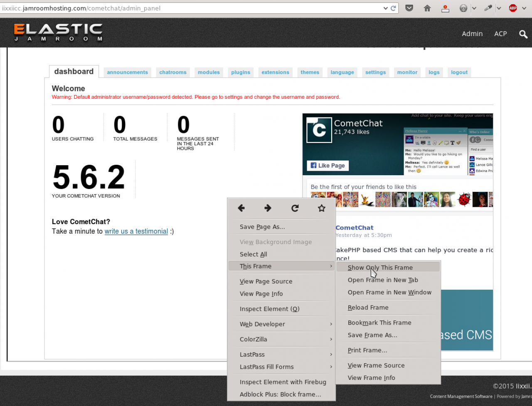Click the back arrow in context menu
532x406 pixels.
coord(241,208)
